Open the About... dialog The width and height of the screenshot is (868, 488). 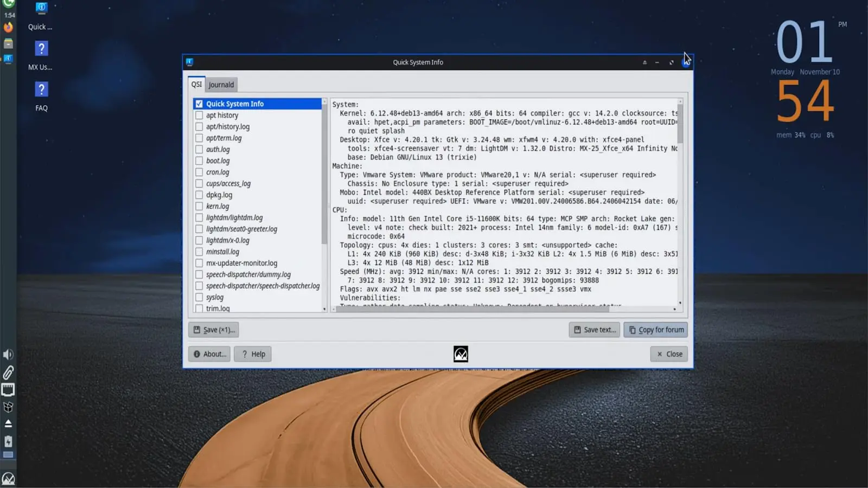pyautogui.click(x=209, y=354)
